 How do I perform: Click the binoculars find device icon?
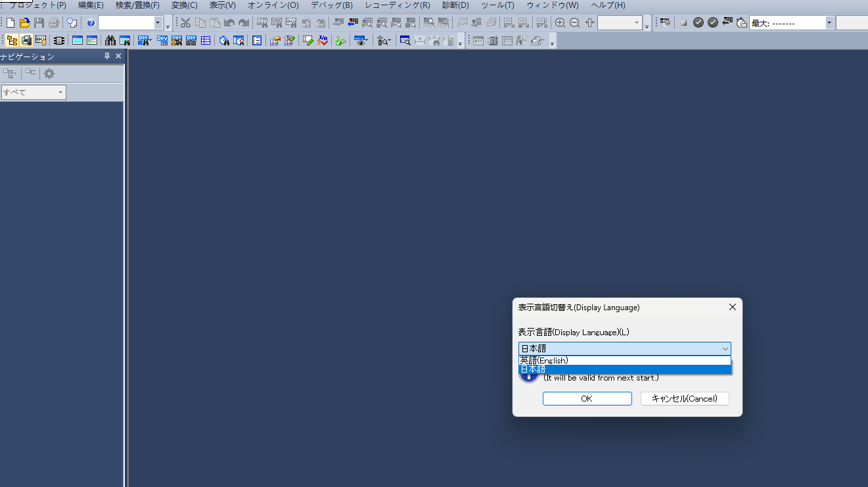110,41
